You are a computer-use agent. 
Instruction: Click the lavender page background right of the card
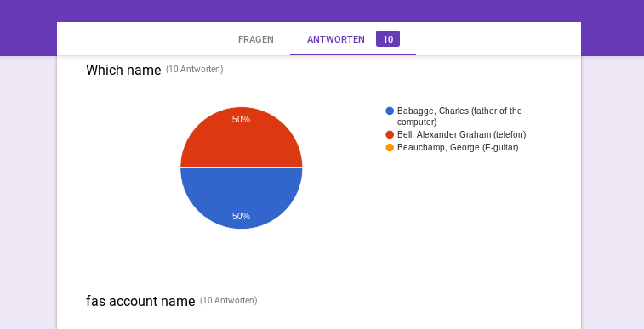[613, 193]
